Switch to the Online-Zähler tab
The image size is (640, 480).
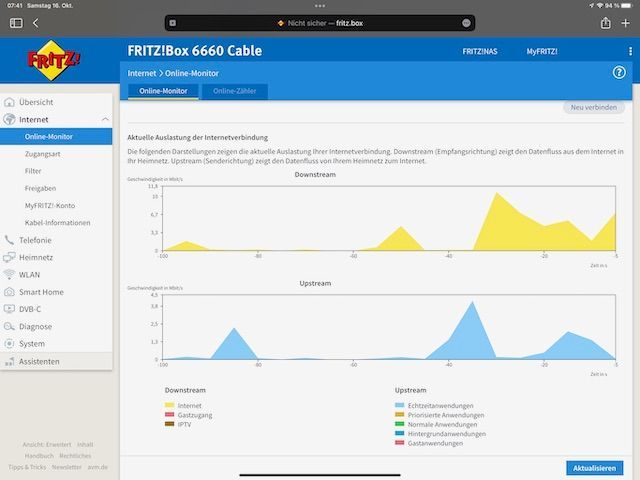(x=235, y=91)
